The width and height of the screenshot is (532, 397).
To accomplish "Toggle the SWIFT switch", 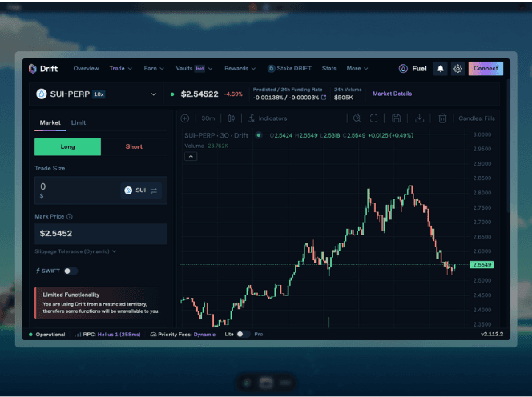I will (71, 271).
